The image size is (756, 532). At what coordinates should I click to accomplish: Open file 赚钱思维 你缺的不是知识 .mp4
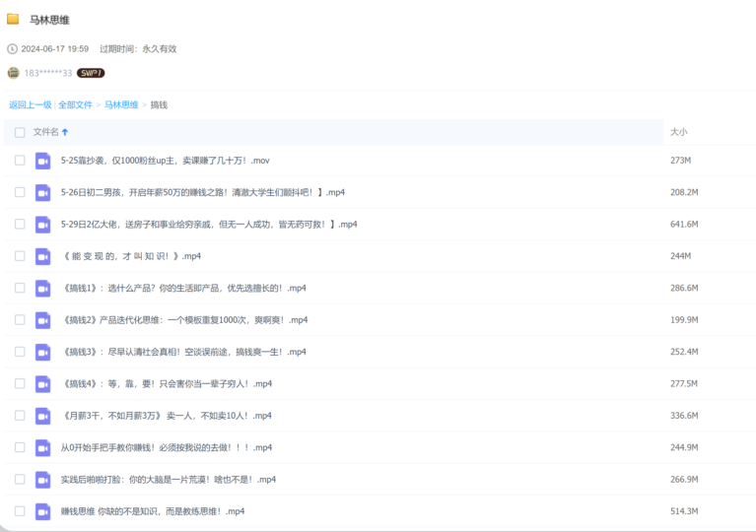pos(153,511)
